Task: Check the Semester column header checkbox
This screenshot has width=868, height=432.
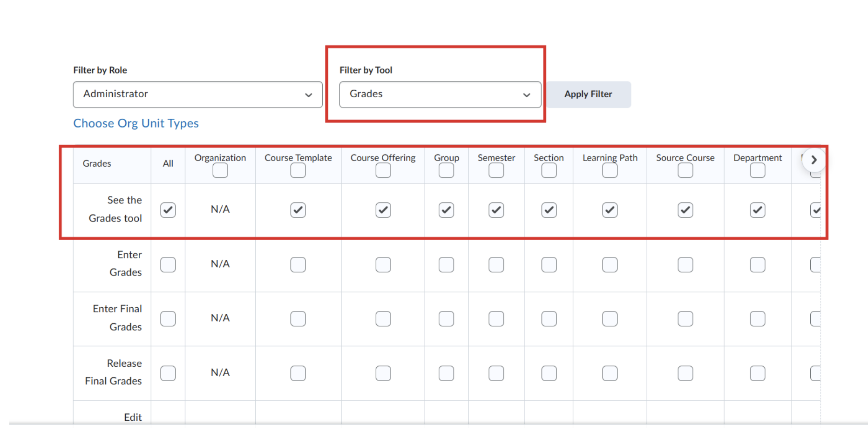Action: pos(496,171)
